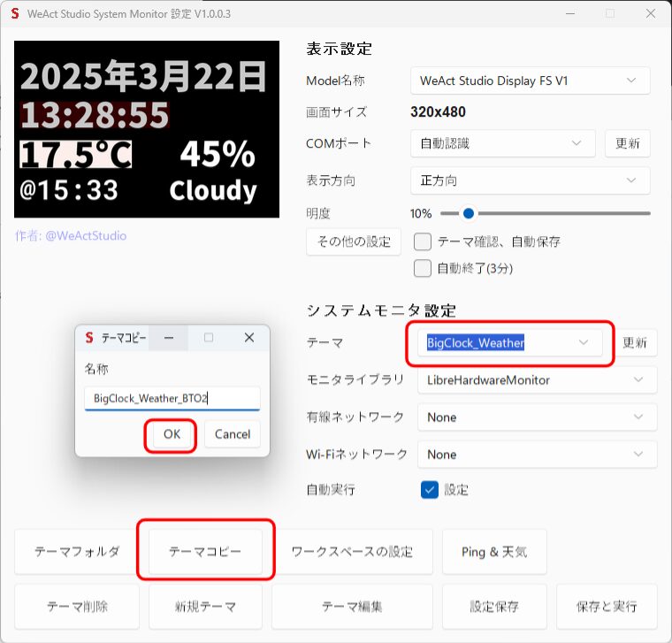Open Ping & 天気 settings
The height and width of the screenshot is (643, 672).
click(494, 552)
